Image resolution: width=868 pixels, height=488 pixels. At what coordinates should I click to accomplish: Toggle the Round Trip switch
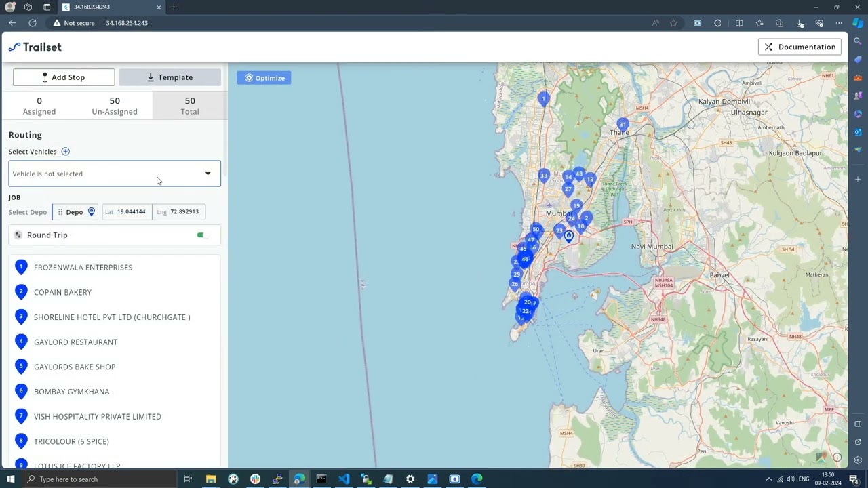click(x=201, y=235)
